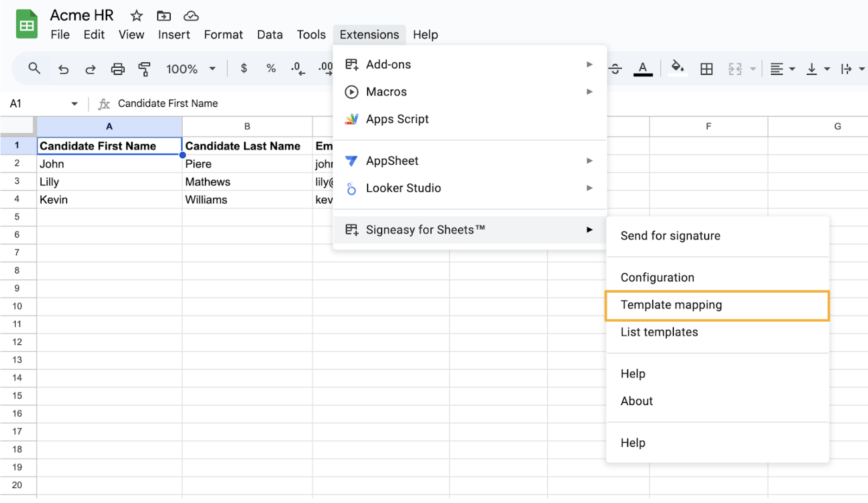Click the formula bar text
This screenshot has width=868, height=503.
168,103
